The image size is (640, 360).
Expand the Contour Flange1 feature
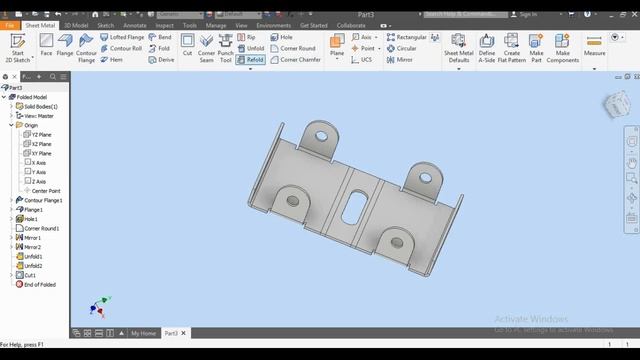(11, 200)
